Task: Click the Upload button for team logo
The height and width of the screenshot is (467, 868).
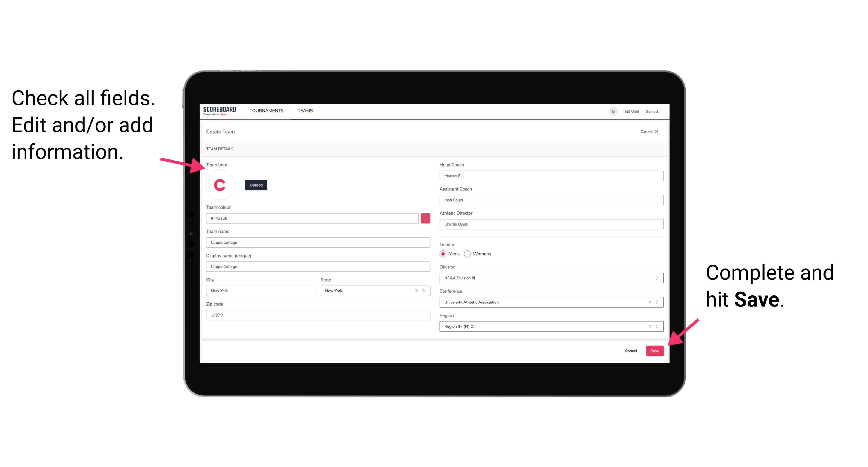Action: (x=256, y=185)
